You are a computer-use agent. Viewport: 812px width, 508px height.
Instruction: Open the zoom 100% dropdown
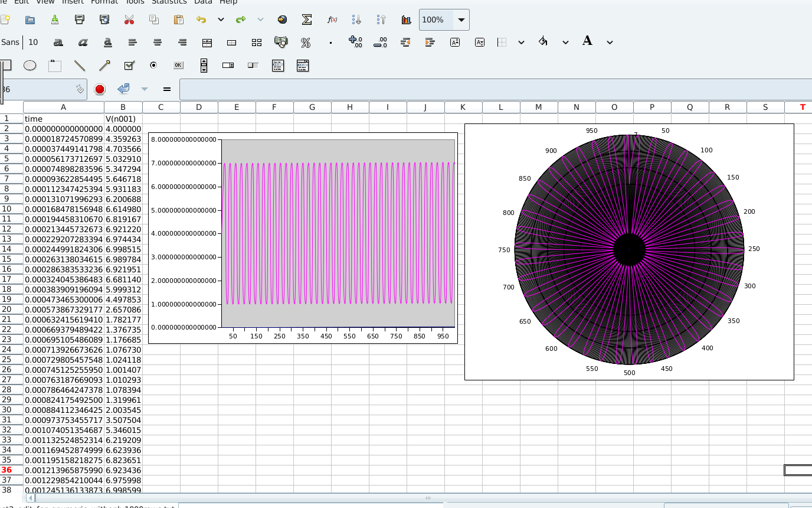pos(461,19)
